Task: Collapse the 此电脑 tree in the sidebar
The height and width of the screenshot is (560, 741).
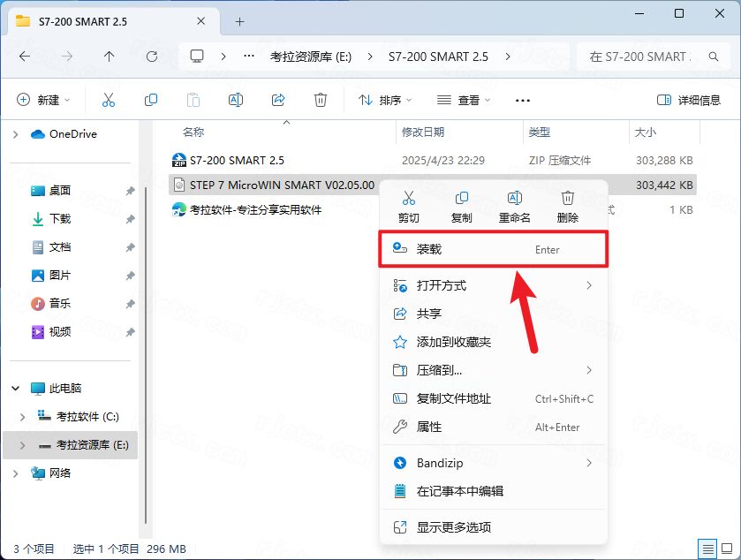Action: point(16,388)
